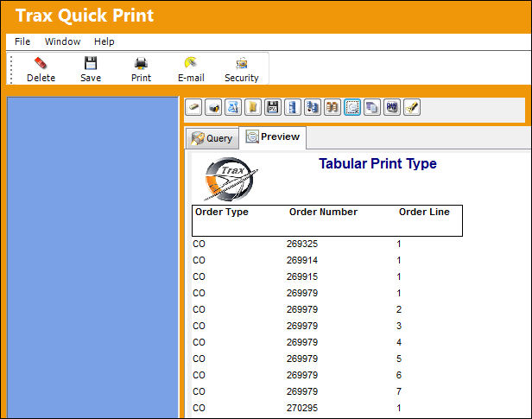Click the Order Number column header
Screen dimensions: 532x419
[323, 212]
